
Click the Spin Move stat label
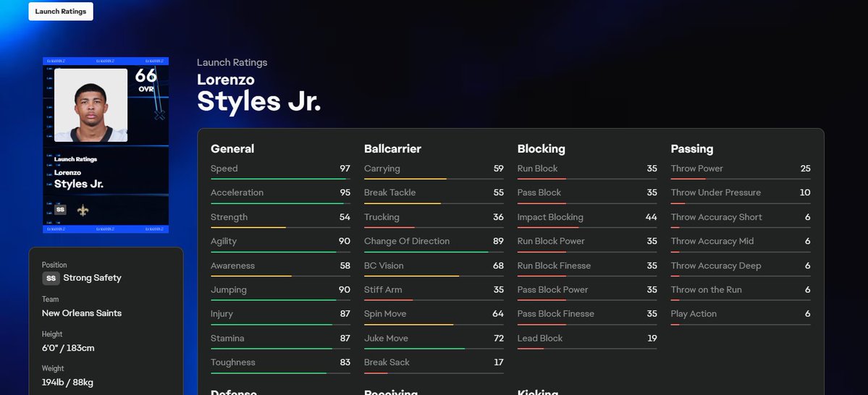[x=385, y=314]
